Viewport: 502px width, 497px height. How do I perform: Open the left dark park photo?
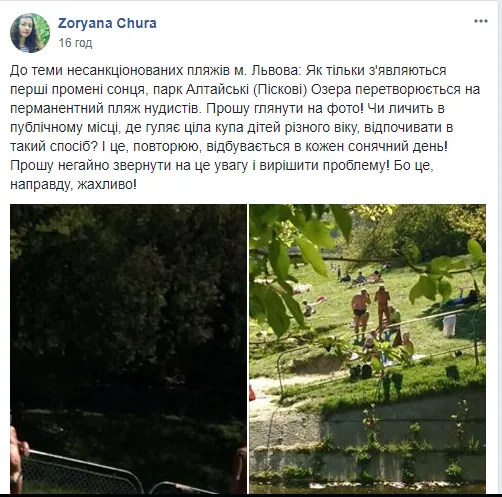tap(128, 349)
